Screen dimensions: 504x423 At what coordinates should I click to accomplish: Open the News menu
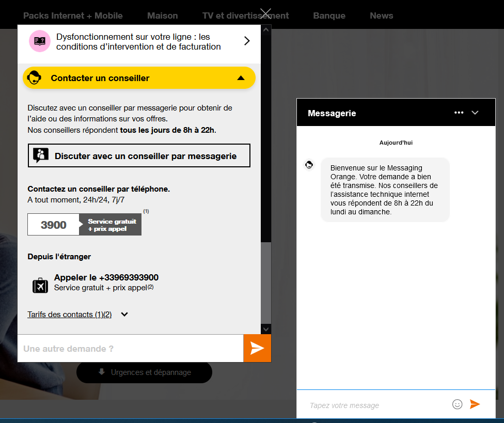(381, 15)
